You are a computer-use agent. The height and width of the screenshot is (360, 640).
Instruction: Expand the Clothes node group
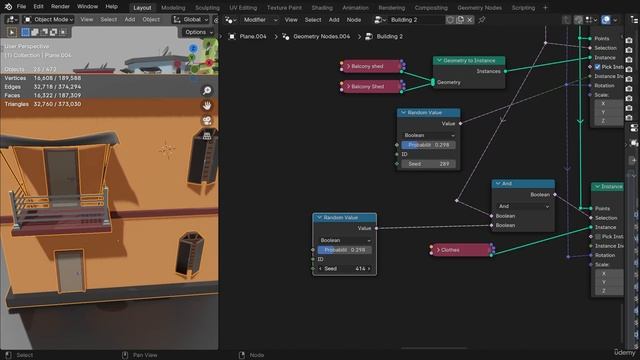(x=438, y=250)
